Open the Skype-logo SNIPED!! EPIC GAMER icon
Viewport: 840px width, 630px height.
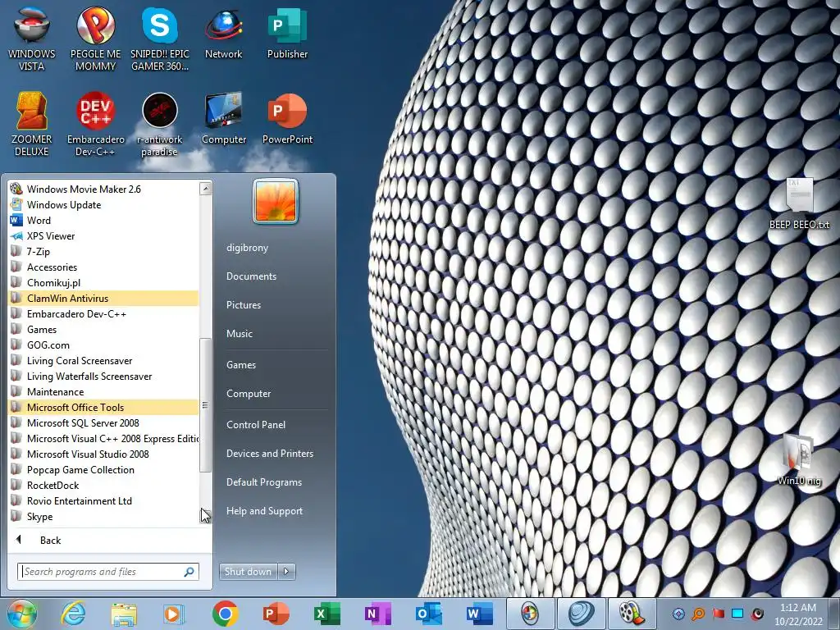tap(160, 39)
